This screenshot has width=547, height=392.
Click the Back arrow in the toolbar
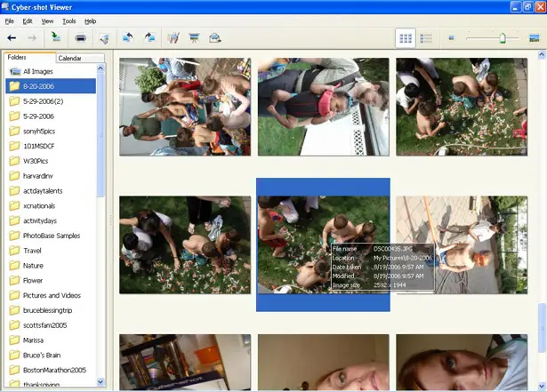pyautogui.click(x=12, y=37)
